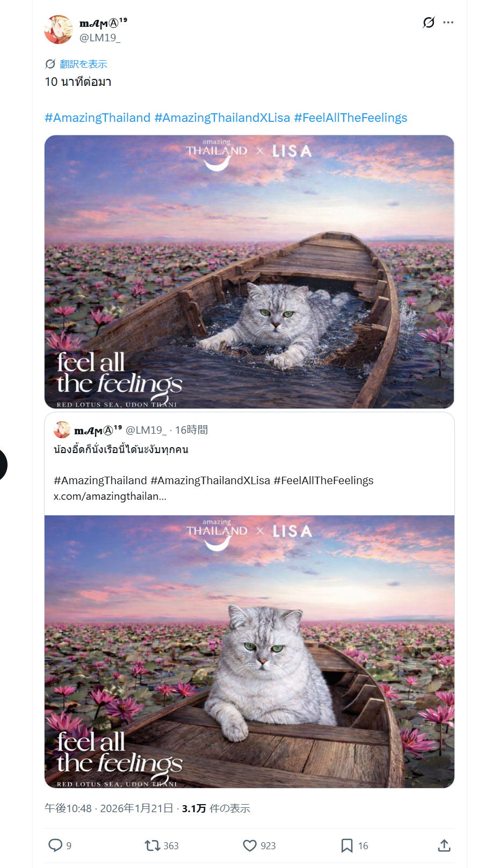Screen dimensions: 485x868
Task: Open the quoted post's cat sitting image
Action: coord(249,651)
